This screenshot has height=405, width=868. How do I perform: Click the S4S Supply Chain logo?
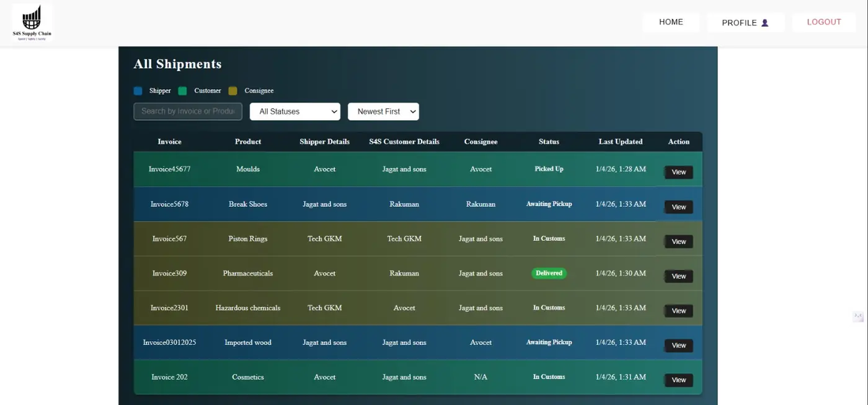pos(32,23)
